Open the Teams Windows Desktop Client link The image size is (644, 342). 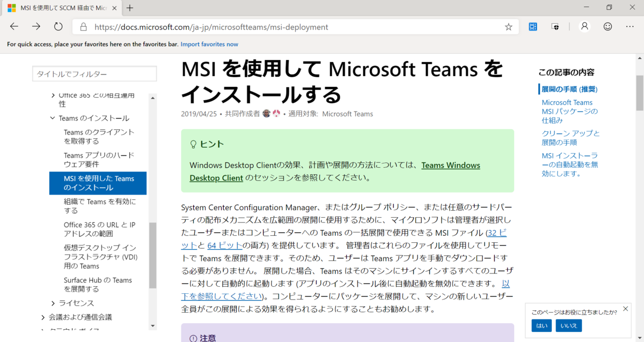[x=451, y=165]
